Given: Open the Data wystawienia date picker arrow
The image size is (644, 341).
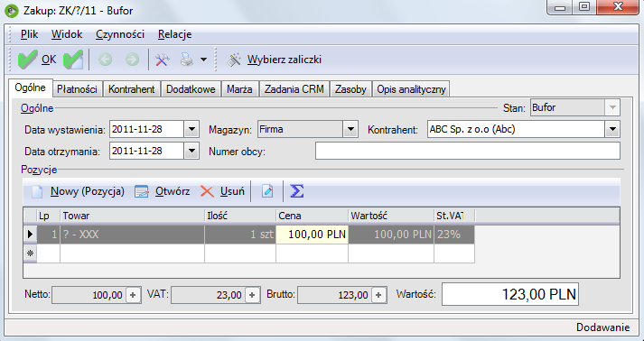Looking at the screenshot, I should 191,130.
